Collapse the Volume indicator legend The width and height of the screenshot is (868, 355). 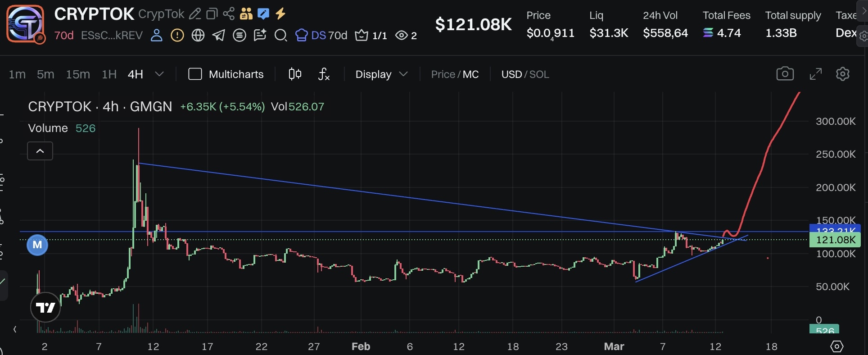pyautogui.click(x=40, y=151)
